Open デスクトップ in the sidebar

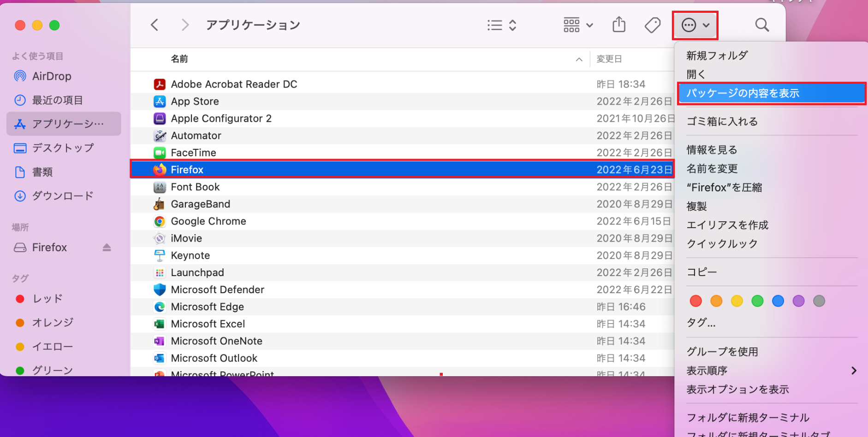(64, 148)
